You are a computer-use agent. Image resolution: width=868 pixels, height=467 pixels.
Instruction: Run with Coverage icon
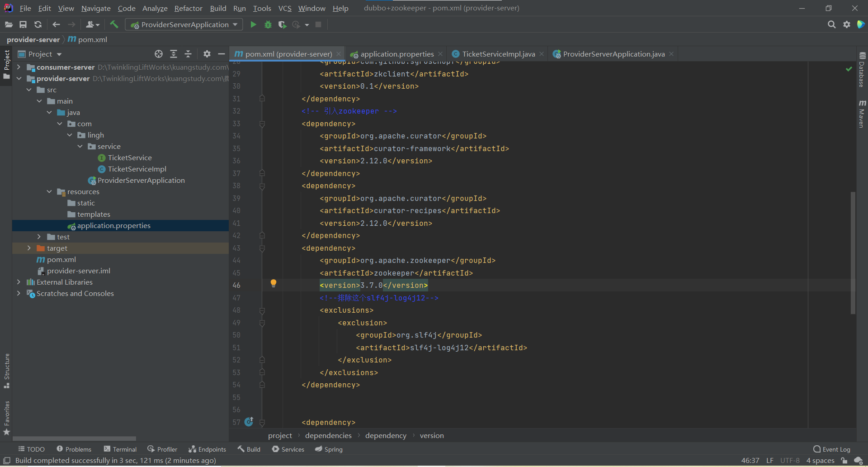(x=283, y=24)
